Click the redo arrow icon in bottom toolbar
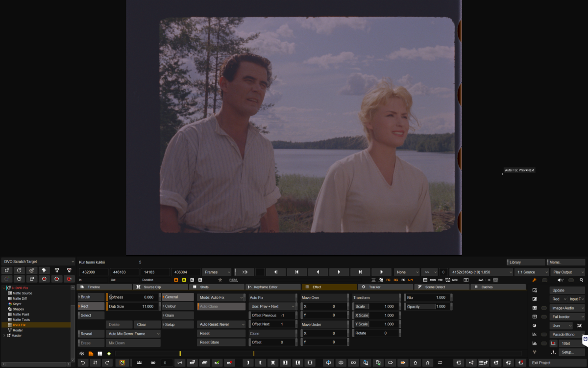 point(107,363)
